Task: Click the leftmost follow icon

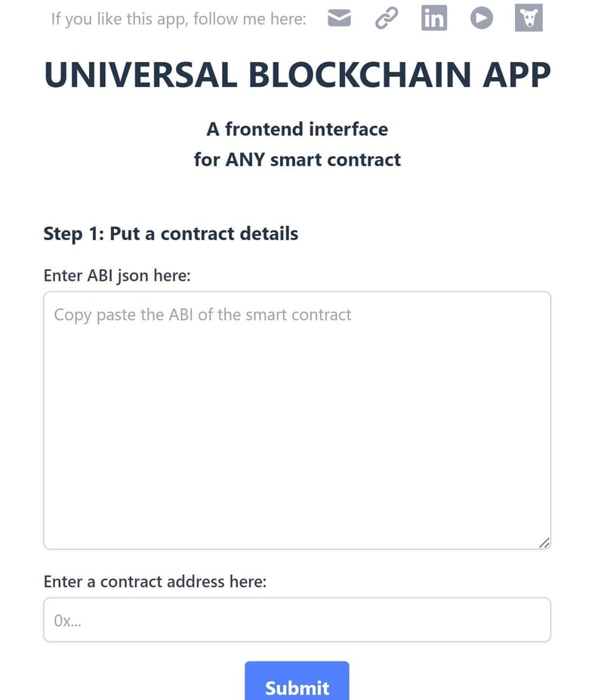Action: point(339,18)
